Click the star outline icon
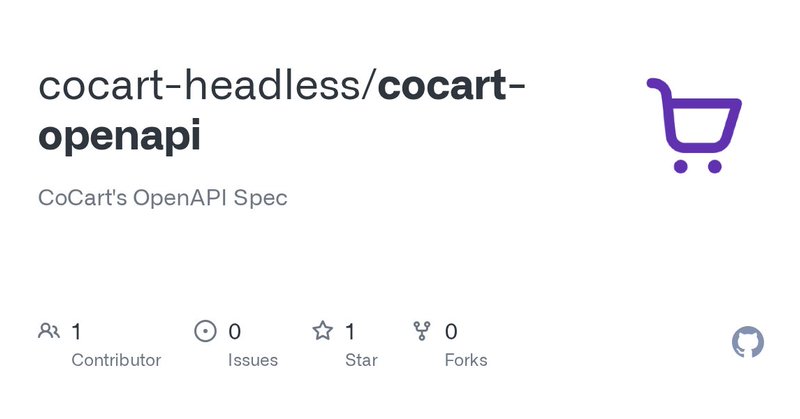This screenshot has height=419, width=800. click(x=322, y=331)
